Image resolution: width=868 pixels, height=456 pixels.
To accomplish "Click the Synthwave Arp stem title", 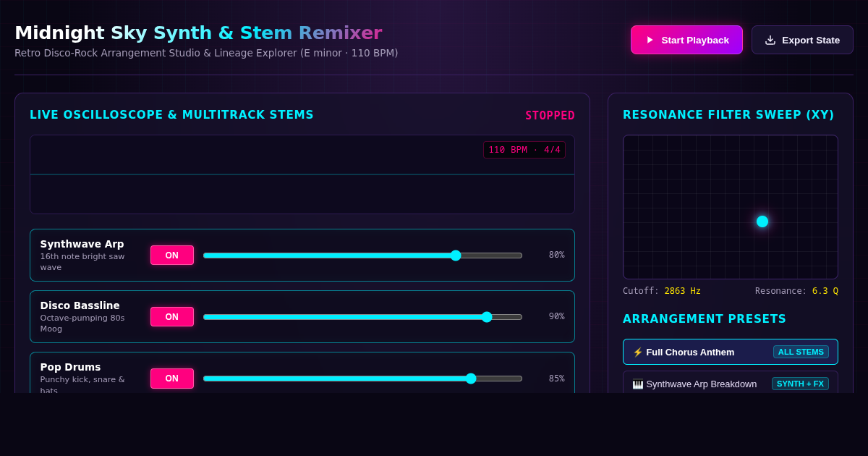I will (82, 244).
